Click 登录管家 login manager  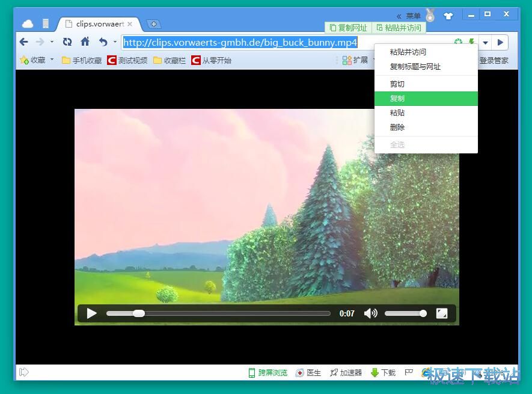click(x=494, y=61)
